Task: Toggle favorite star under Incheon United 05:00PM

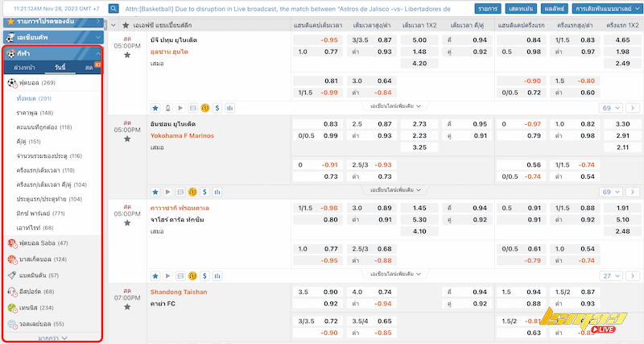Action: pos(127,139)
